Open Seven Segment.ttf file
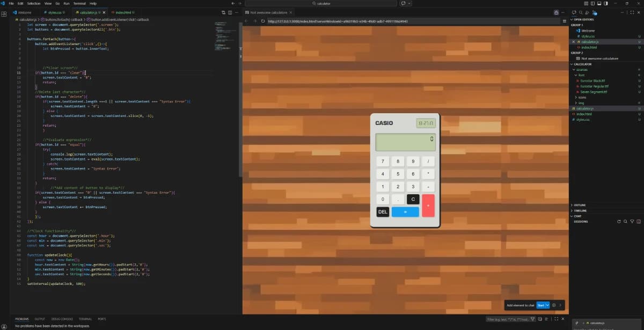This screenshot has width=644, height=330. 606,92
